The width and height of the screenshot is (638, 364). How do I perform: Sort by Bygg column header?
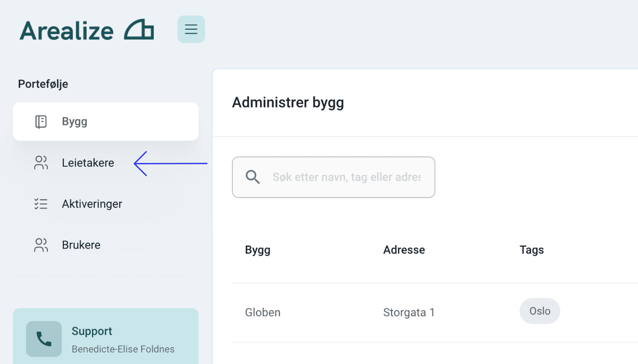(258, 250)
